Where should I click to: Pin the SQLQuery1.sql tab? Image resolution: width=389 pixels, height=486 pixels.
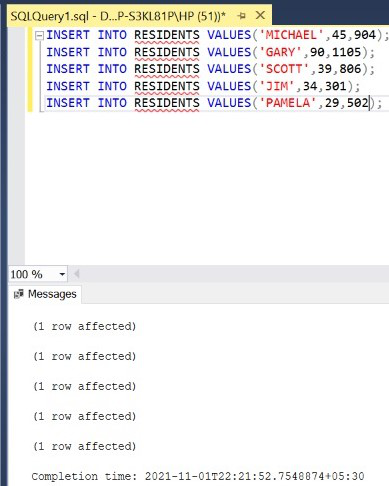click(242, 16)
